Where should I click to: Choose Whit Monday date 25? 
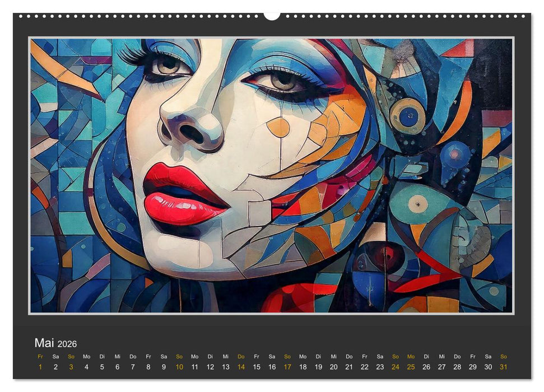click(411, 367)
